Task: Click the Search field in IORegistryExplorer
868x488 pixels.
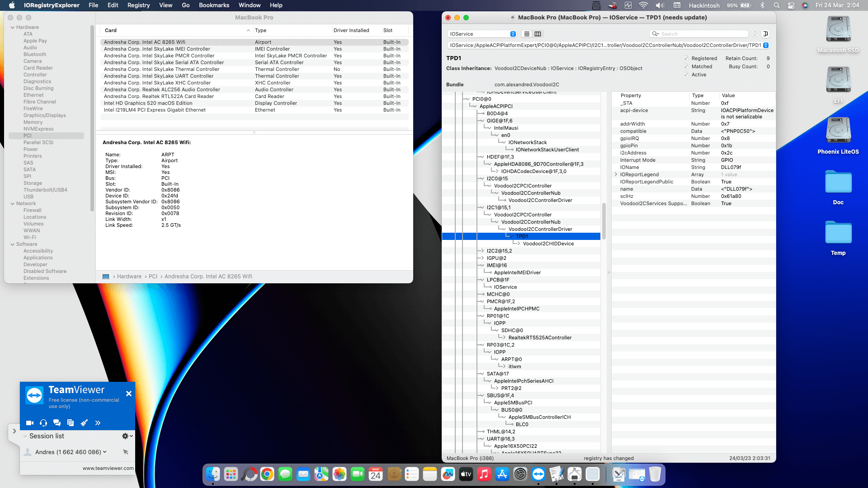Action: [x=698, y=34]
